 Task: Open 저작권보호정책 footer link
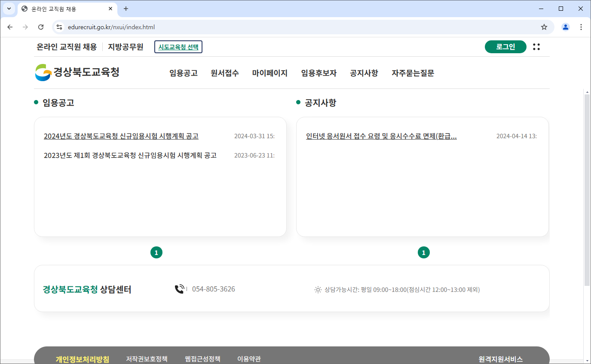pos(147,359)
